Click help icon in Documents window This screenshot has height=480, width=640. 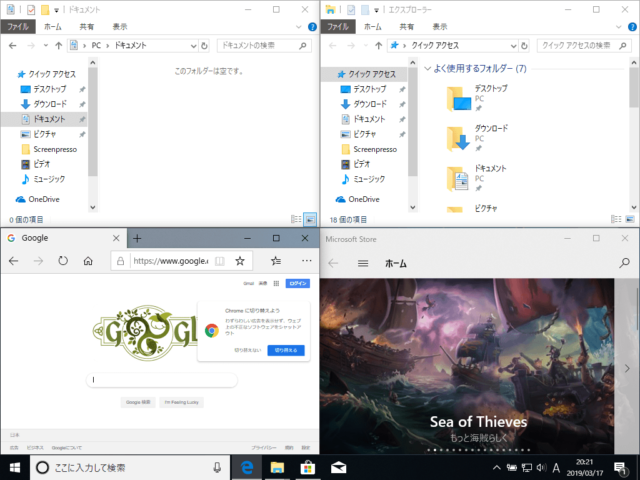point(312,27)
